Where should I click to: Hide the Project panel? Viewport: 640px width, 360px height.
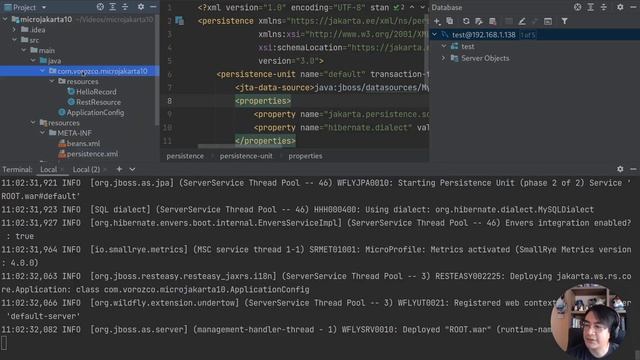[153, 7]
